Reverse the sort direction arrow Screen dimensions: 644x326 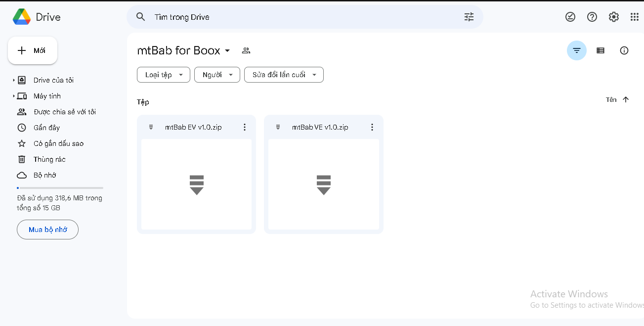626,99
